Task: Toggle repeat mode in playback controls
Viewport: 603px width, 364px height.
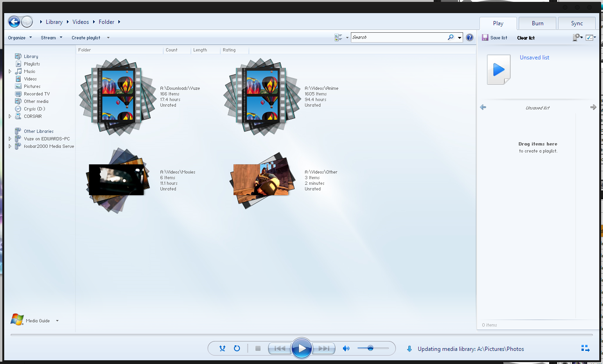Action: click(x=237, y=349)
